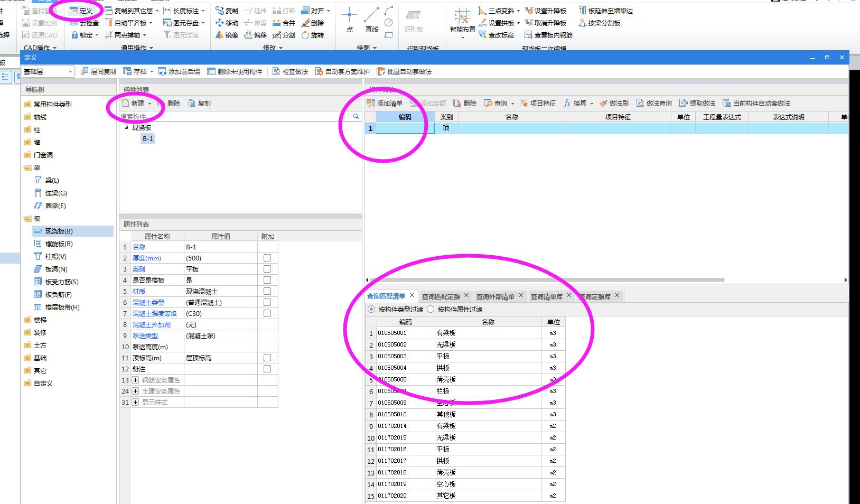This screenshot has width=860, height=504.
Task: Toggle 附加 checkbox for 混凝土强度等级 row
Action: tap(267, 313)
